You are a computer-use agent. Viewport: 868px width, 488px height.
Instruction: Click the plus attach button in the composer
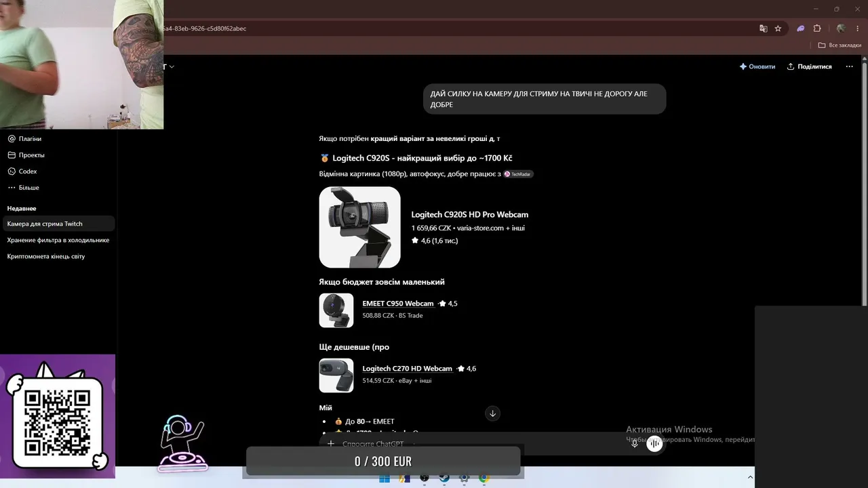(x=331, y=444)
